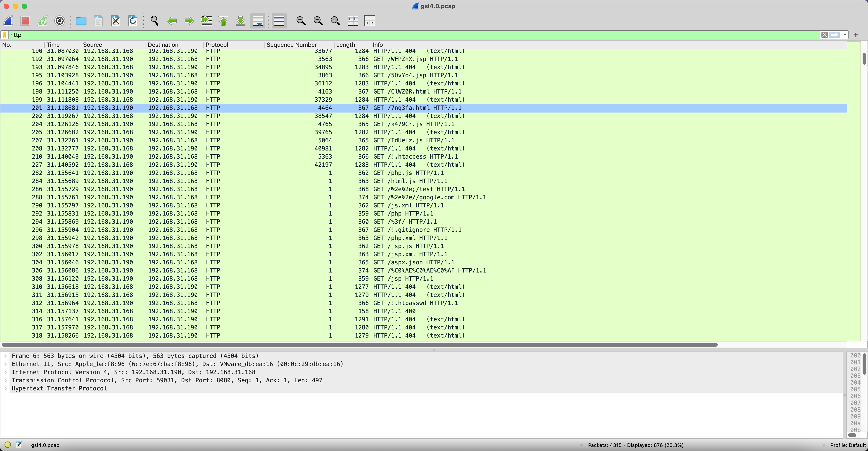Select packet 210 GET /!.htaccess
Image resolution: width=868 pixels, height=451 pixels.
pos(423,157)
